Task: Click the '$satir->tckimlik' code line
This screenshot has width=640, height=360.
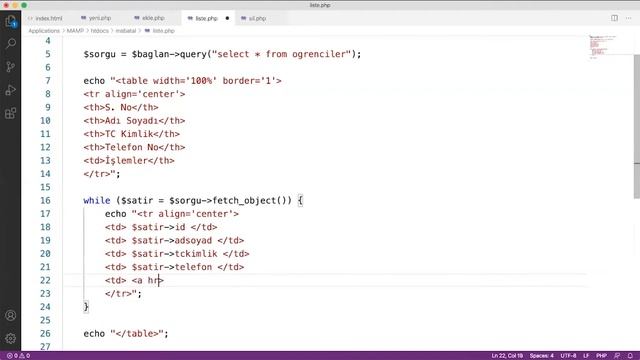Action: [x=177, y=254]
